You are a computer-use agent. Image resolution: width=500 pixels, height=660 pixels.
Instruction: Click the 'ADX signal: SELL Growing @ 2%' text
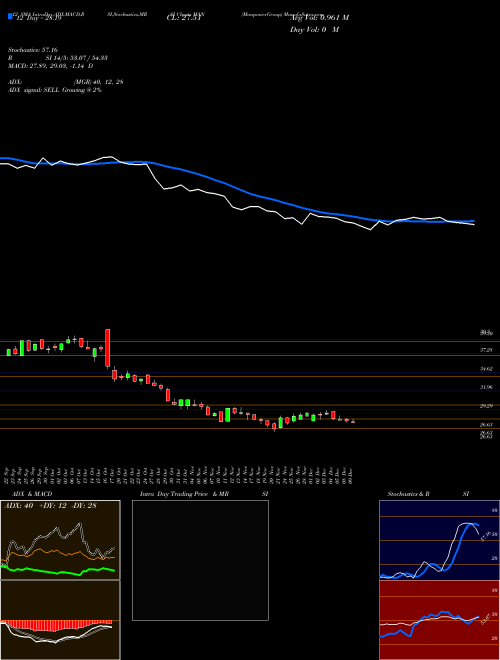pyautogui.click(x=55, y=90)
